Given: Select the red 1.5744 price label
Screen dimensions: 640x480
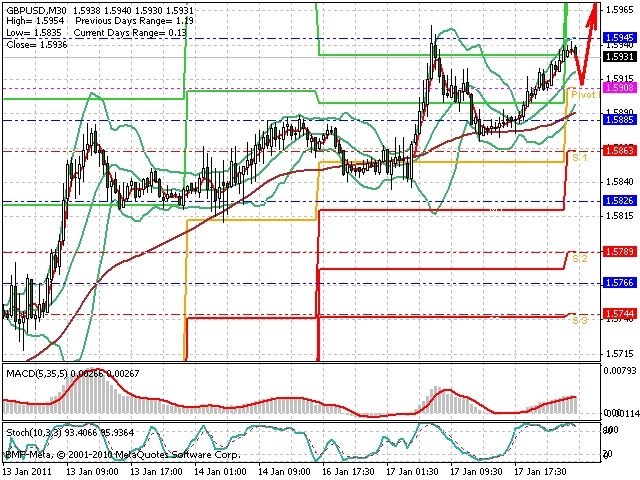Looking at the screenshot, I should pos(620,313).
